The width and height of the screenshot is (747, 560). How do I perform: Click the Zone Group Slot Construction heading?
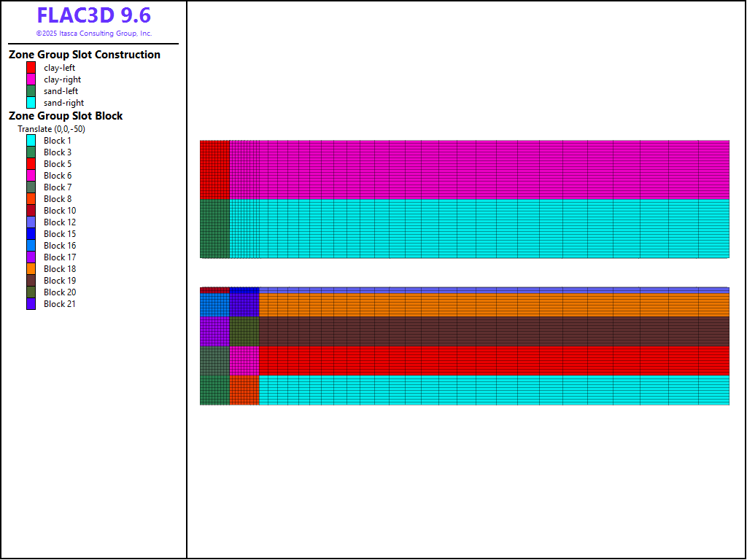click(x=85, y=55)
